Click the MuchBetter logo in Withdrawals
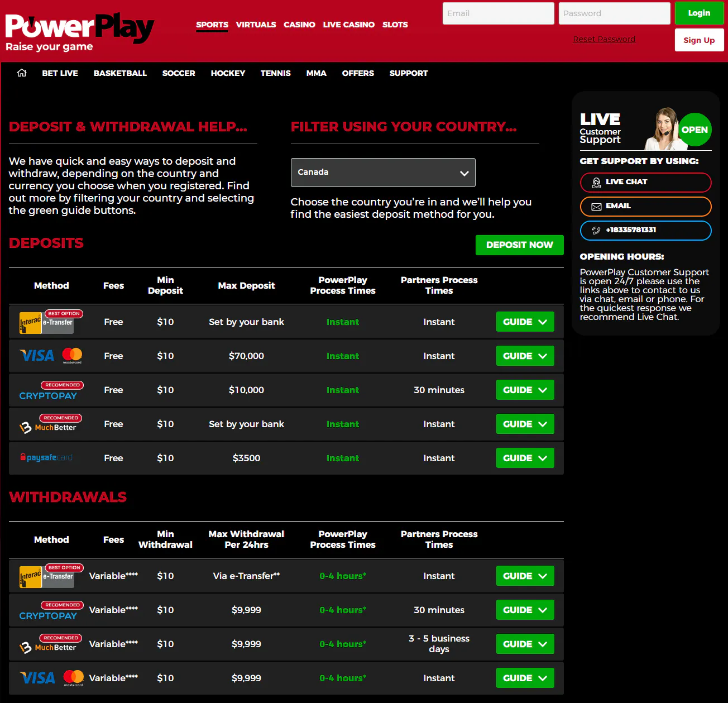The height and width of the screenshot is (703, 728). pyautogui.click(x=48, y=648)
